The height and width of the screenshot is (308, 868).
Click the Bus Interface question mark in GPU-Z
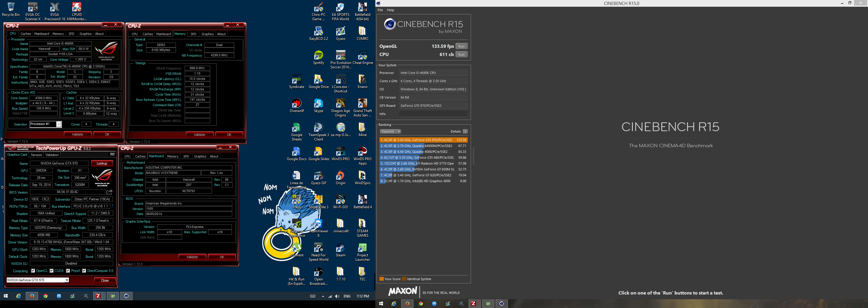[x=112, y=206]
